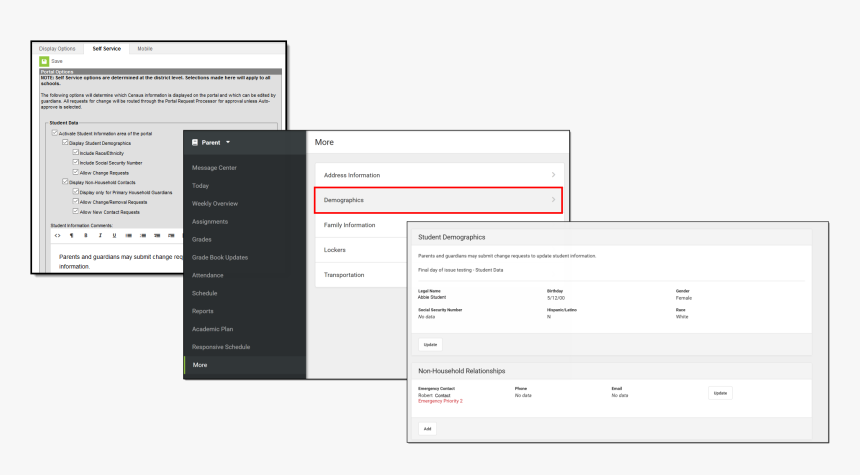This screenshot has width=860, height=475.
Task: Open Grade Book Updates in sidebar
Action: (x=220, y=257)
